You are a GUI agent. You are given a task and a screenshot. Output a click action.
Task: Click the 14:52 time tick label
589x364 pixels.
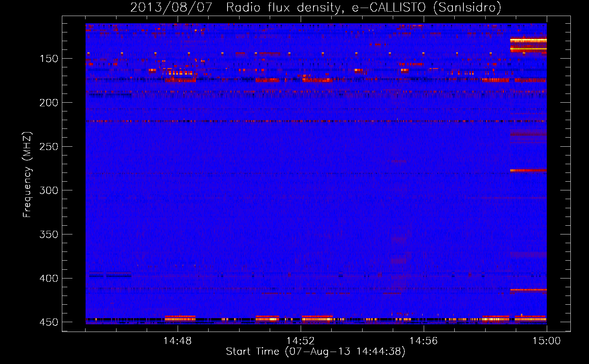301,341
